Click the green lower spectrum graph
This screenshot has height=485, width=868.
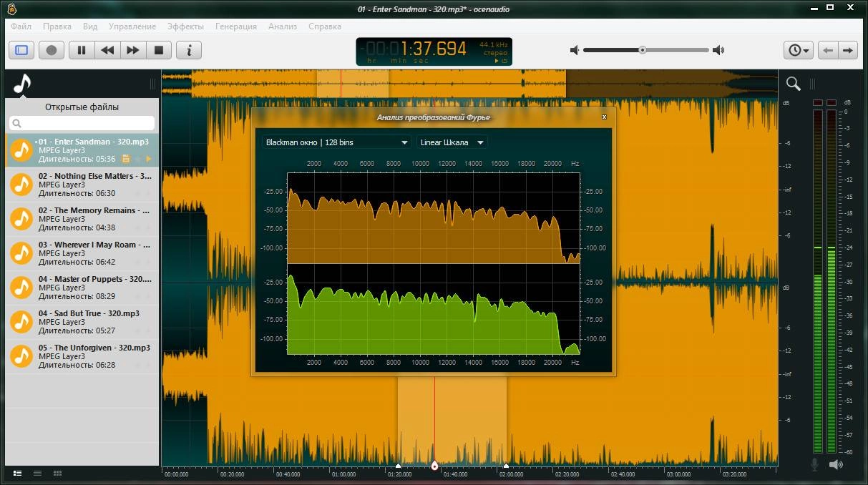point(434,309)
